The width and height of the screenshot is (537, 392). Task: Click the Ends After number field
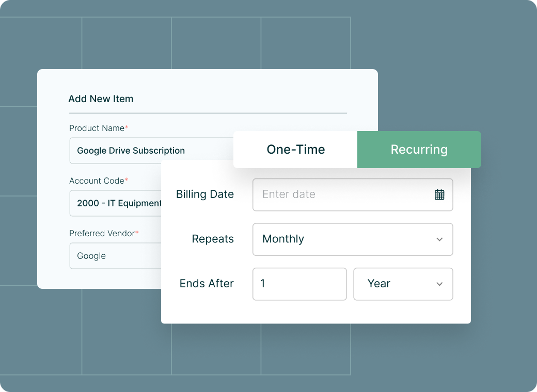pyautogui.click(x=299, y=284)
